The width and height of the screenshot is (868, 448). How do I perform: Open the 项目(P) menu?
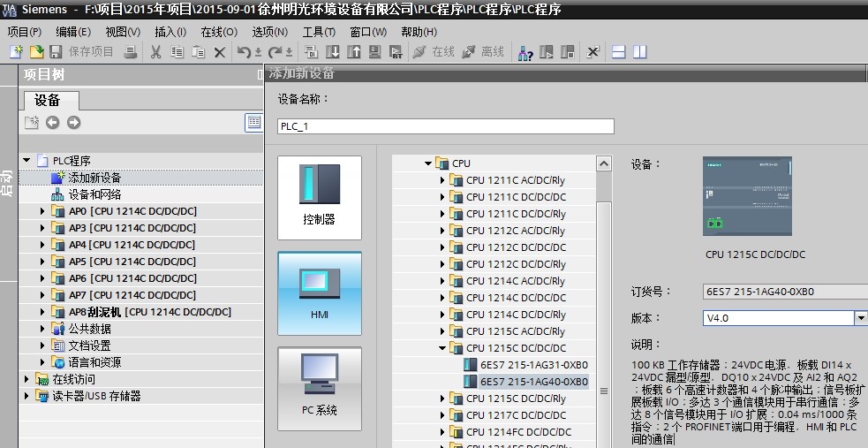coord(25,32)
